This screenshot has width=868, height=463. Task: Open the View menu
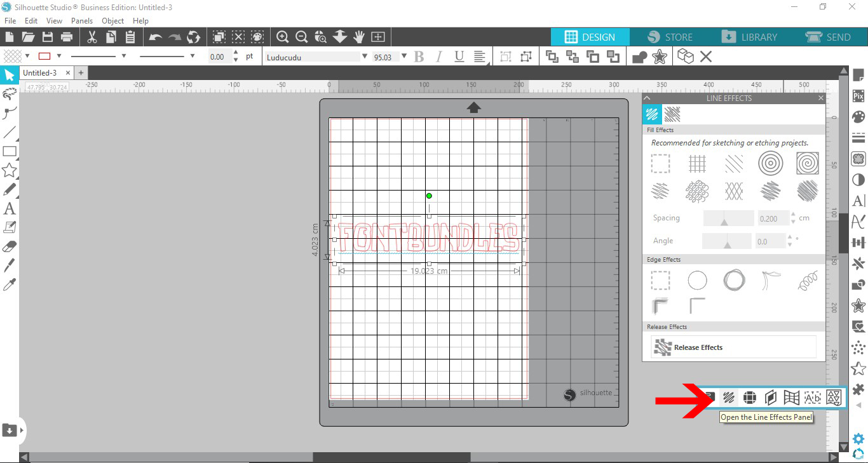pos(54,21)
